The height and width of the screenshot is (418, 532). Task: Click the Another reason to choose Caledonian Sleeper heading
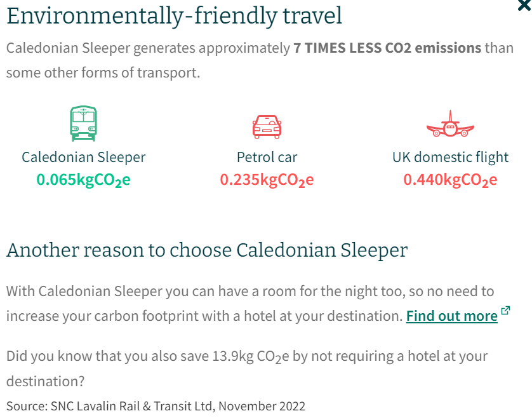pyautogui.click(x=206, y=250)
